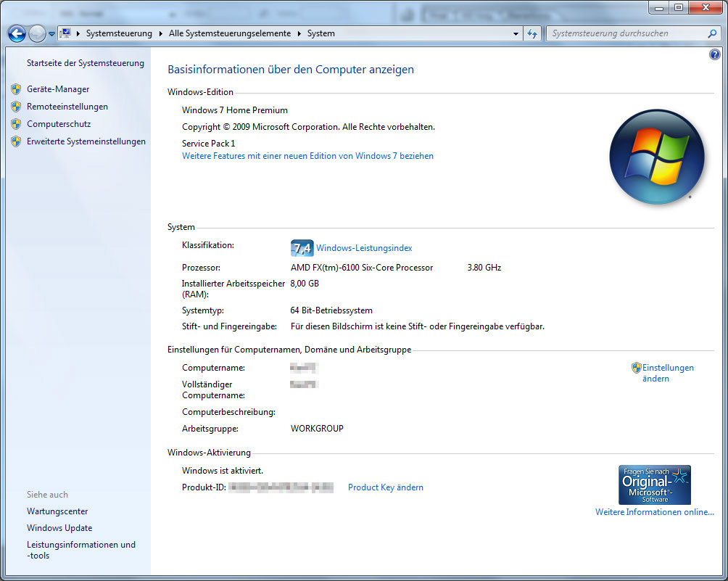Viewport: 728px width, 581px height.
Task: Click the shield icon beside Computerschutz
Action: tap(16, 124)
